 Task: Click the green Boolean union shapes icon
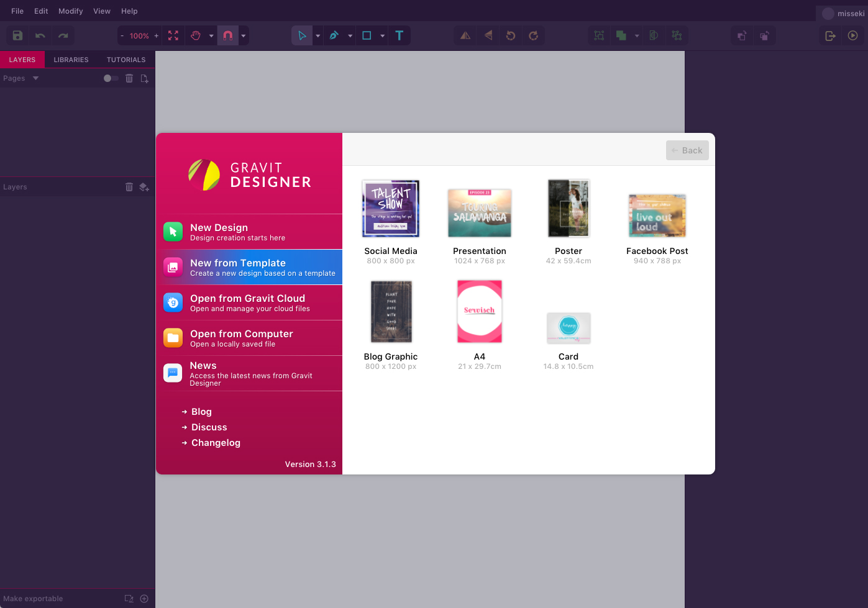pyautogui.click(x=621, y=36)
